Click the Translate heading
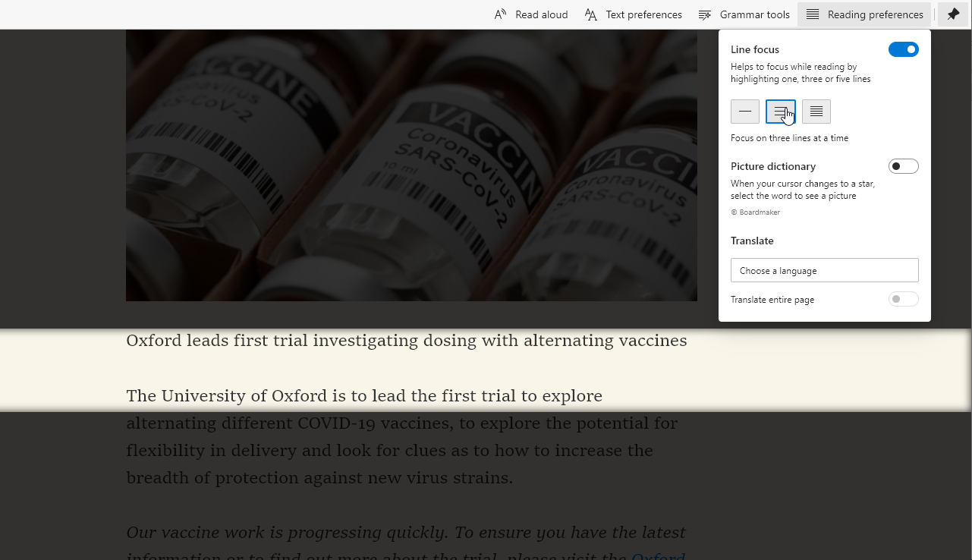 [x=752, y=241]
